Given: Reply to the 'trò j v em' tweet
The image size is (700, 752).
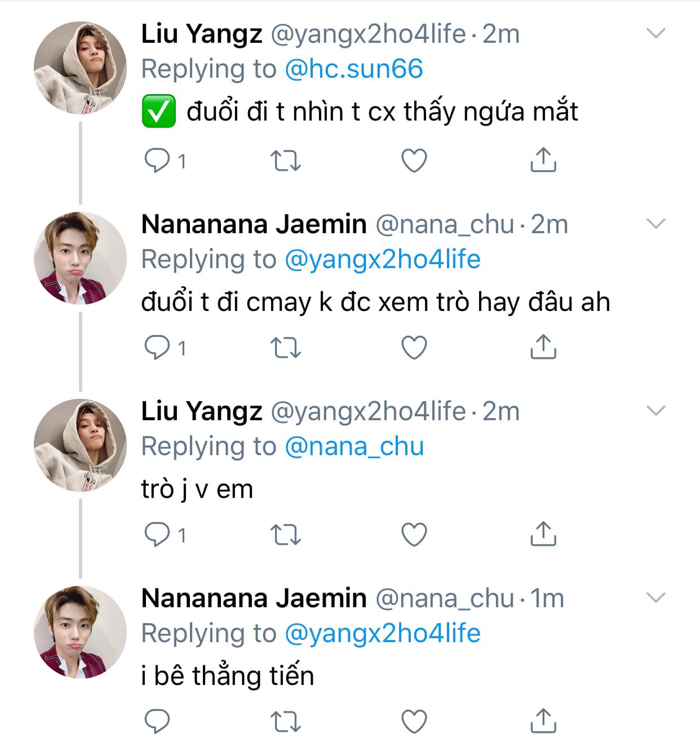Looking at the screenshot, I should pos(157,534).
